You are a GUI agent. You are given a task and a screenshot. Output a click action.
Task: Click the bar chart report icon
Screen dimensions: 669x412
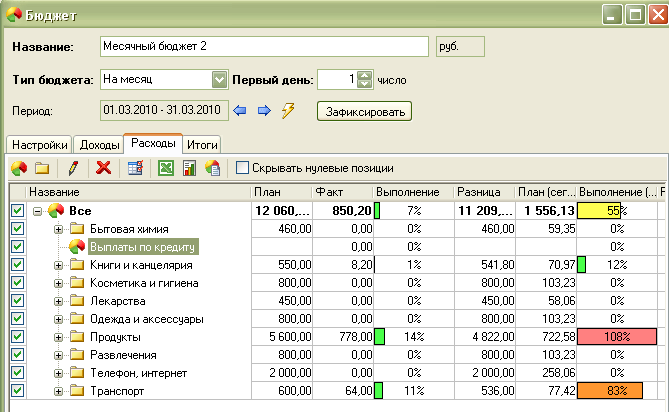(189, 168)
